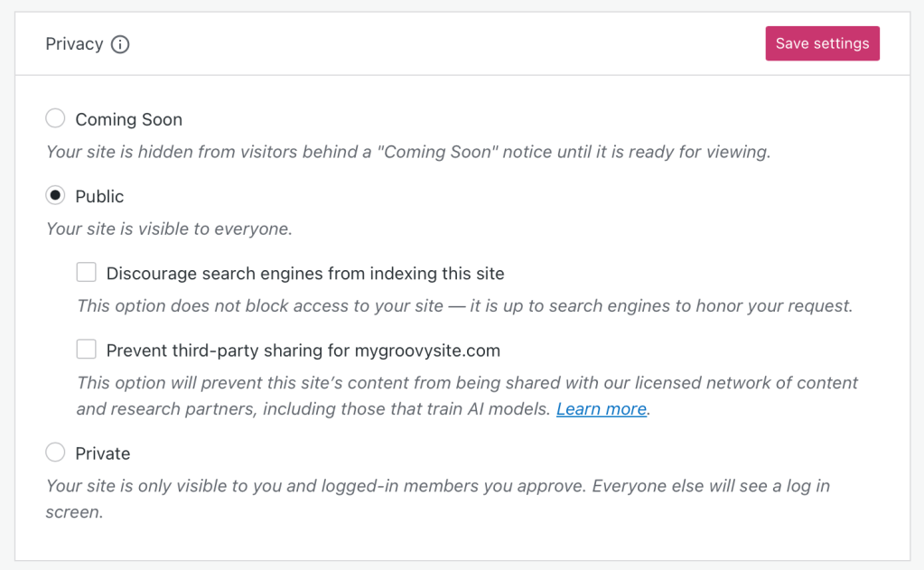Image resolution: width=924 pixels, height=570 pixels.
Task: Click the Discourage search engines label text
Action: pos(304,274)
